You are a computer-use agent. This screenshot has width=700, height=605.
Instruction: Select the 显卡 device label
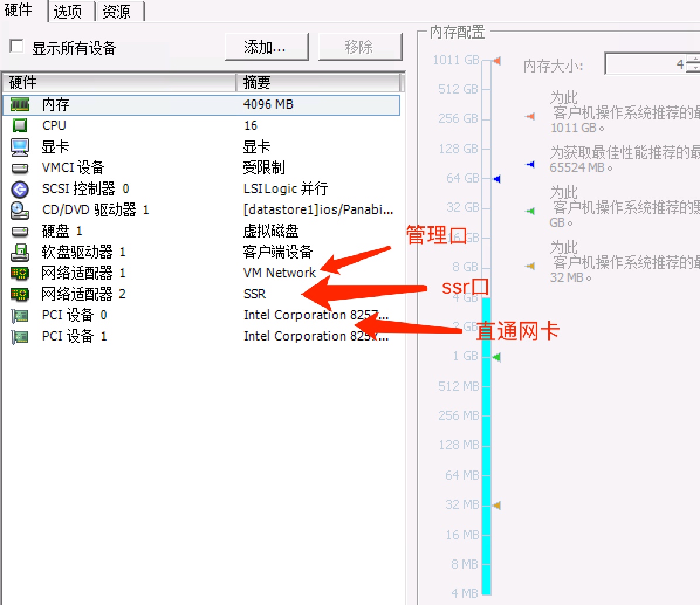point(56,147)
